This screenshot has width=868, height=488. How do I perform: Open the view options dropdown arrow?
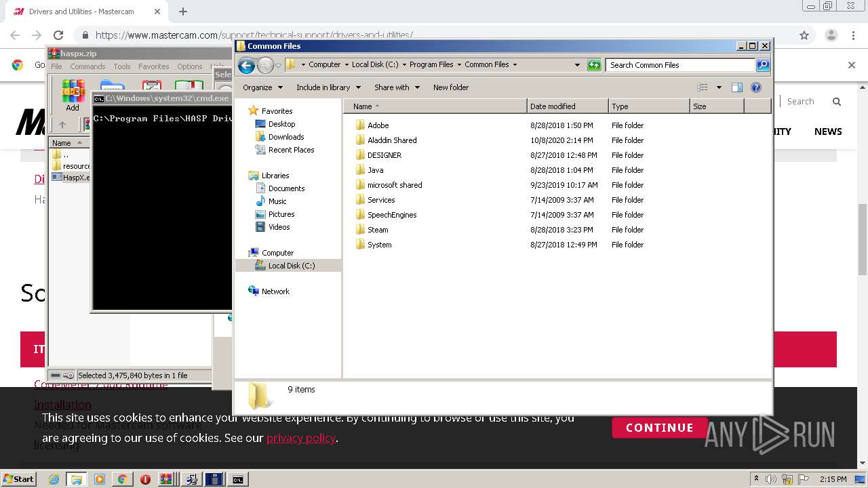[x=719, y=87]
